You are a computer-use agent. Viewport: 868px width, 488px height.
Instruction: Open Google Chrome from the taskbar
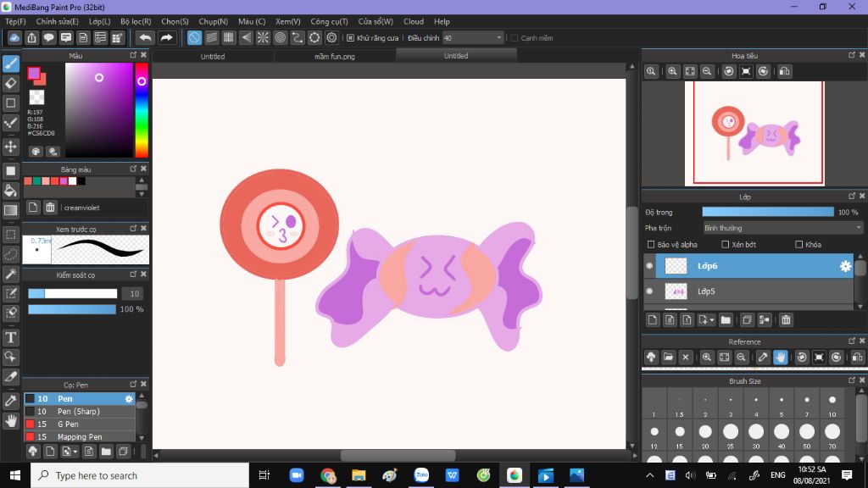click(x=328, y=475)
